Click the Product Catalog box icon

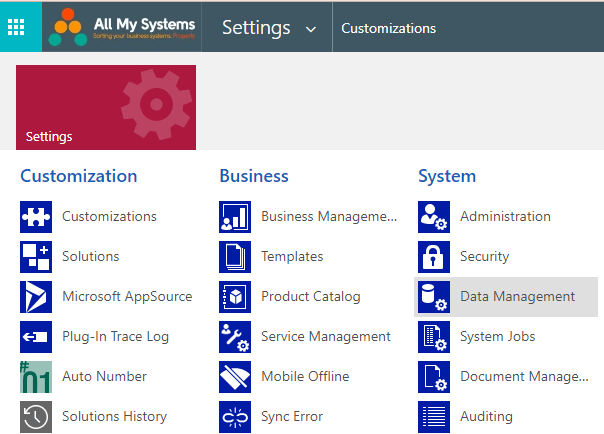[x=235, y=297]
